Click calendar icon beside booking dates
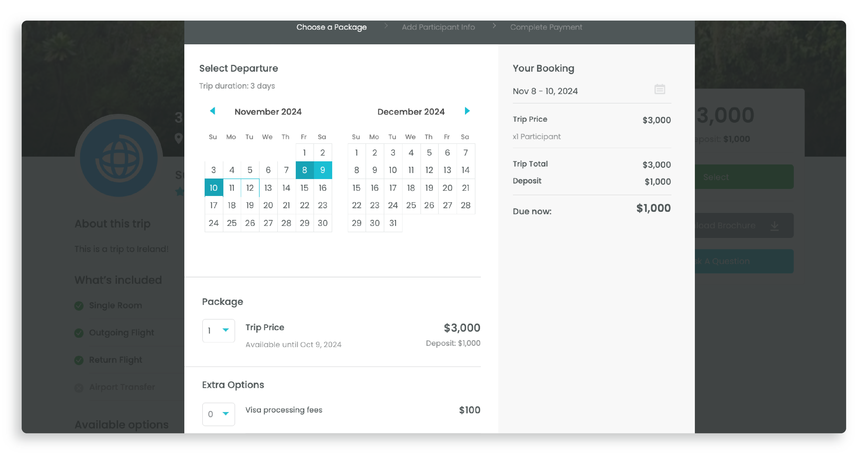This screenshot has height=454, width=868. 659,89
